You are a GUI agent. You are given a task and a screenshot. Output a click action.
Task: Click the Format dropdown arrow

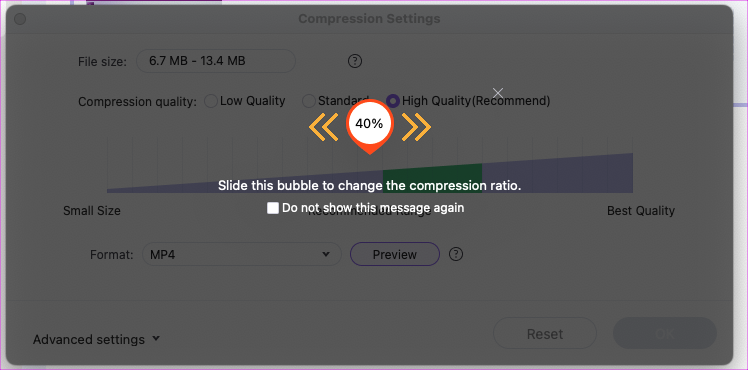tap(326, 254)
